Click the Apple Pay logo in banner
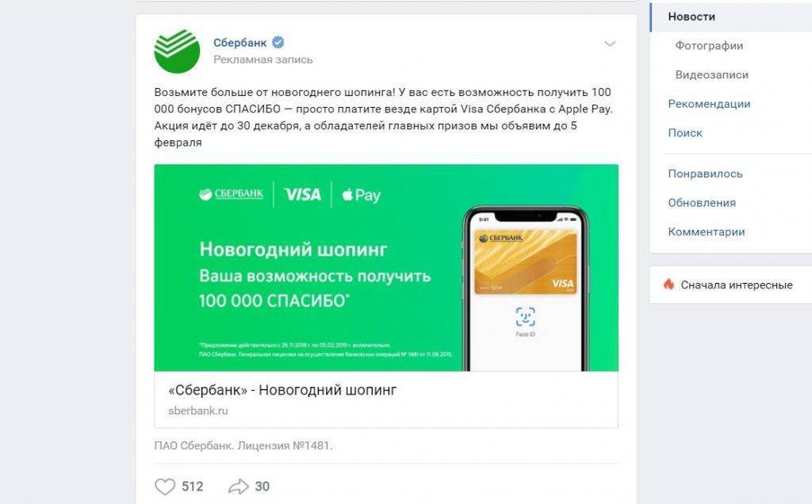This screenshot has width=812, height=504. [361, 195]
